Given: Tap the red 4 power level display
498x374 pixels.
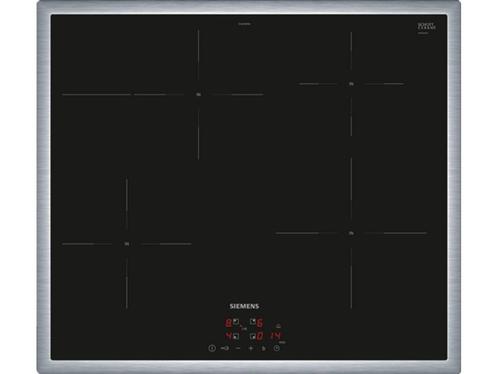Looking at the screenshot, I should pos(229,336).
